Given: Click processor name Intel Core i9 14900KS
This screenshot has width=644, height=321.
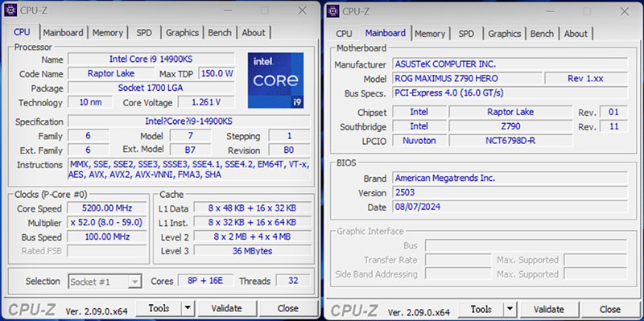Looking at the screenshot, I should (151, 59).
